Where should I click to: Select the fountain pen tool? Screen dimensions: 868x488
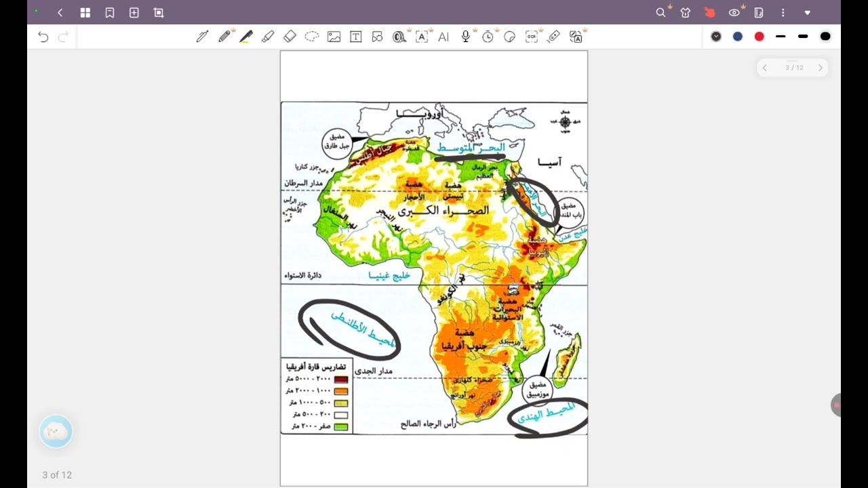[x=202, y=37]
